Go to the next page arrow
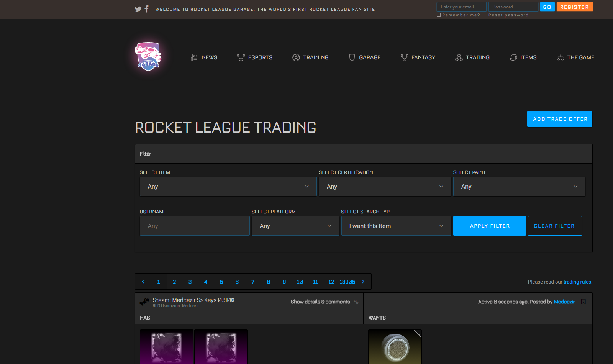Screen dimensions: 613x364 coord(363,282)
